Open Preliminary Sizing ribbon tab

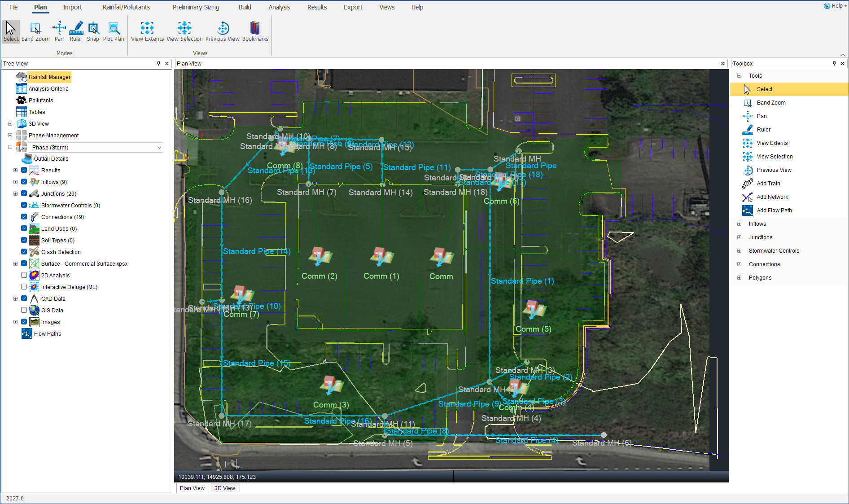pyautogui.click(x=196, y=7)
